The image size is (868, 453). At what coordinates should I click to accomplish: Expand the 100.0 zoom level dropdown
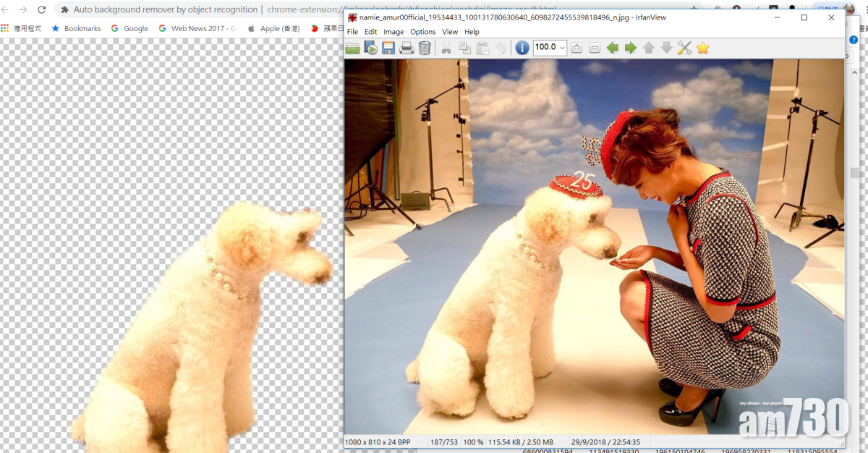pyautogui.click(x=562, y=48)
